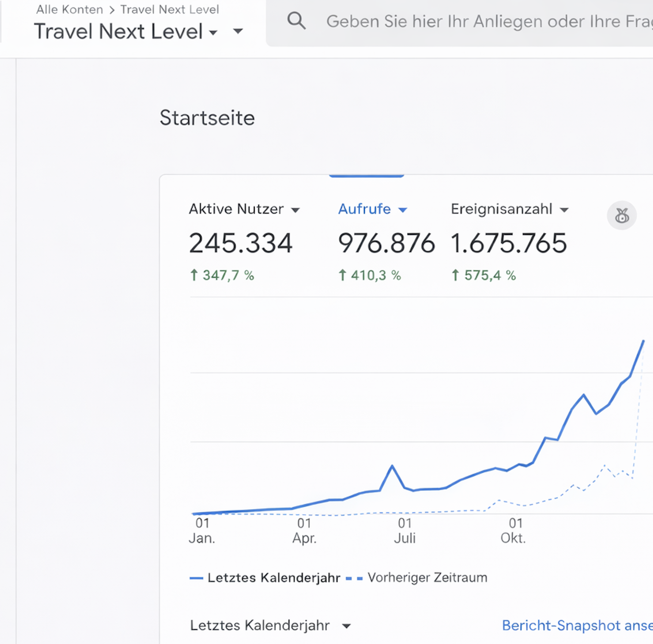The width and height of the screenshot is (653, 644).
Task: Click the large Travel Next Level property title
Action: click(119, 32)
